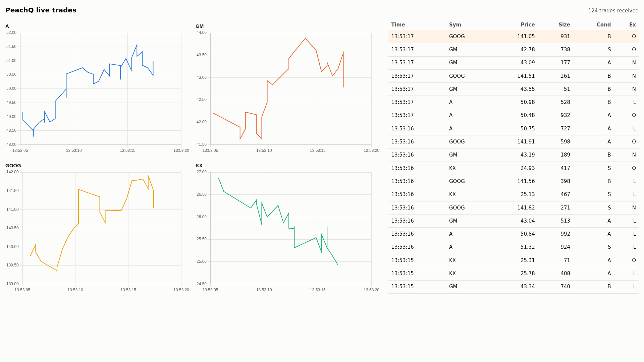This screenshot has height=362, width=644.
Task: Select the Sym column header
Action: coord(455,25)
